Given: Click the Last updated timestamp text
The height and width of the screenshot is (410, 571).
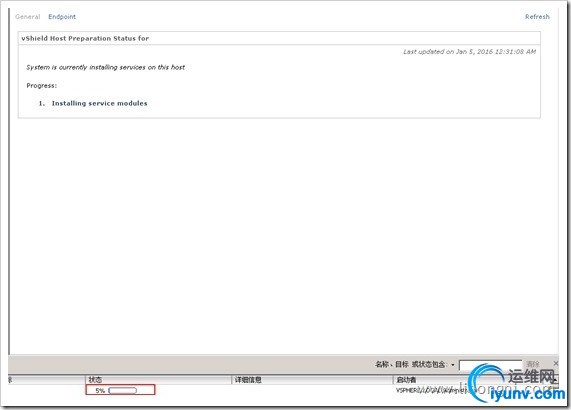Looking at the screenshot, I should pos(469,52).
